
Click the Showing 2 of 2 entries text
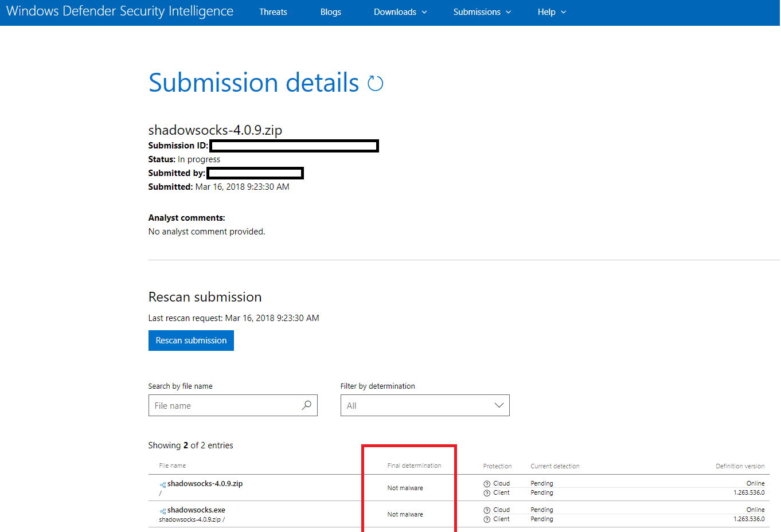pos(190,445)
